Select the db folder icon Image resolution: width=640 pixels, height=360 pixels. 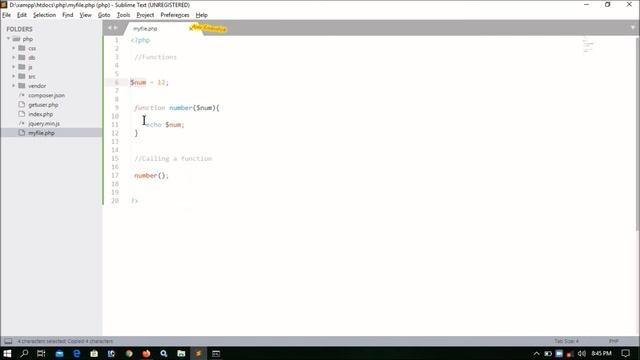tap(22, 58)
